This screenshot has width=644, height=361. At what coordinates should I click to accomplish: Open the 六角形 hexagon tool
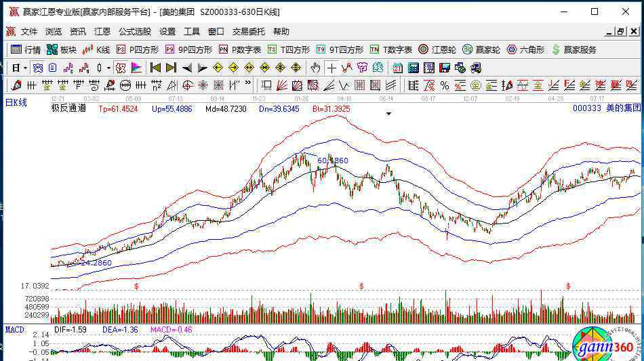[x=525, y=49]
